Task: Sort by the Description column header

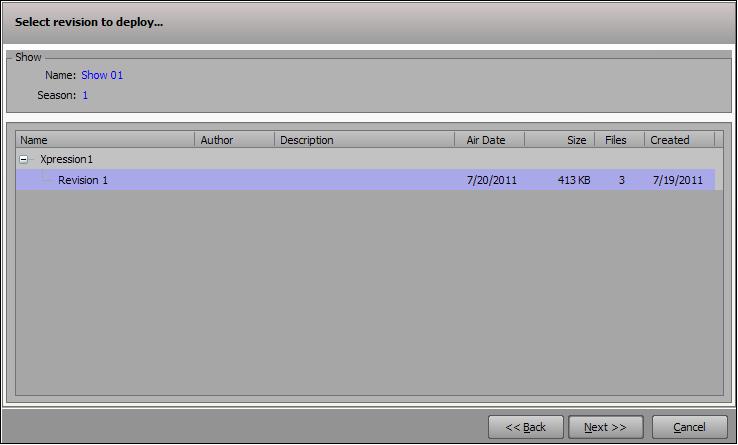Action: pyautogui.click(x=364, y=140)
